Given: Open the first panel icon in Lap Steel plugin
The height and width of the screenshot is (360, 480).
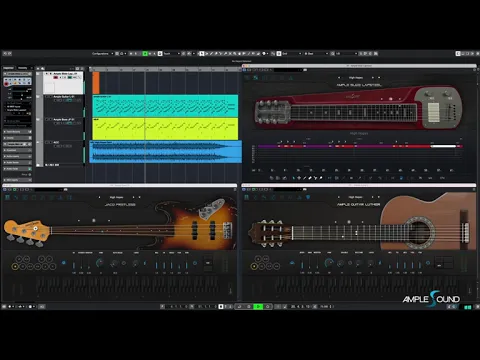Looking at the screenshot, I should [247, 78].
